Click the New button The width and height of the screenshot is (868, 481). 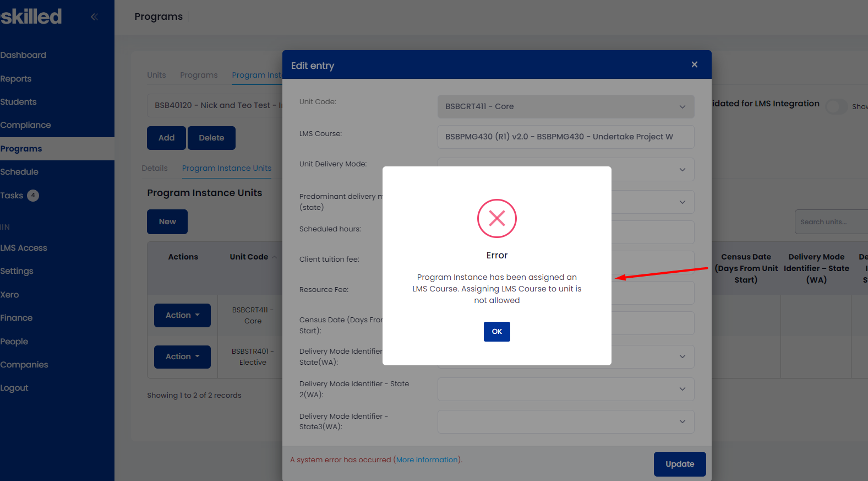[167, 221]
